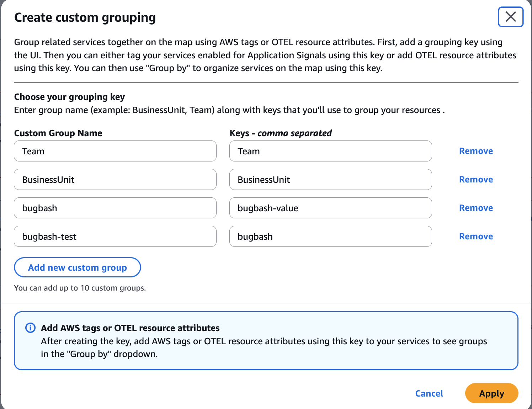Screen dimensions: 532x409
Task: Remove the bugbash-test custom group
Action: pos(476,236)
